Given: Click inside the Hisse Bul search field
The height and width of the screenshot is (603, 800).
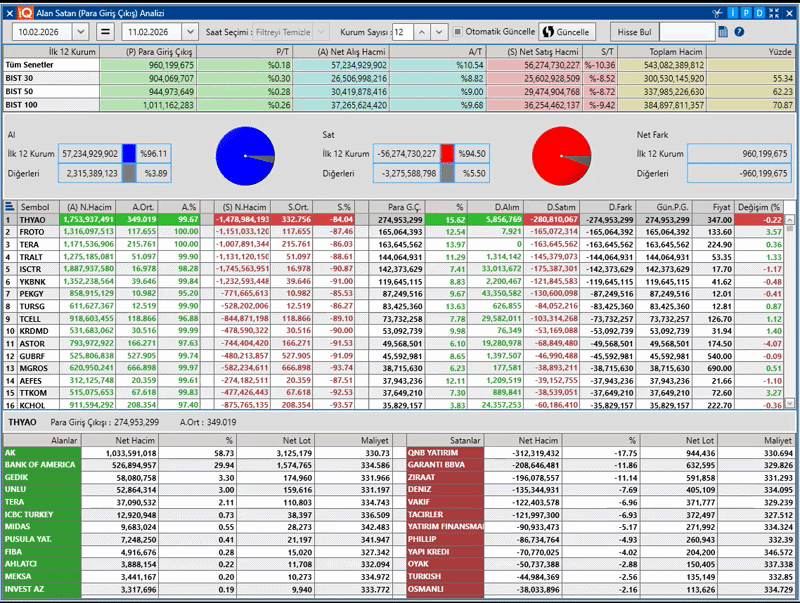Looking at the screenshot, I should click(x=686, y=32).
